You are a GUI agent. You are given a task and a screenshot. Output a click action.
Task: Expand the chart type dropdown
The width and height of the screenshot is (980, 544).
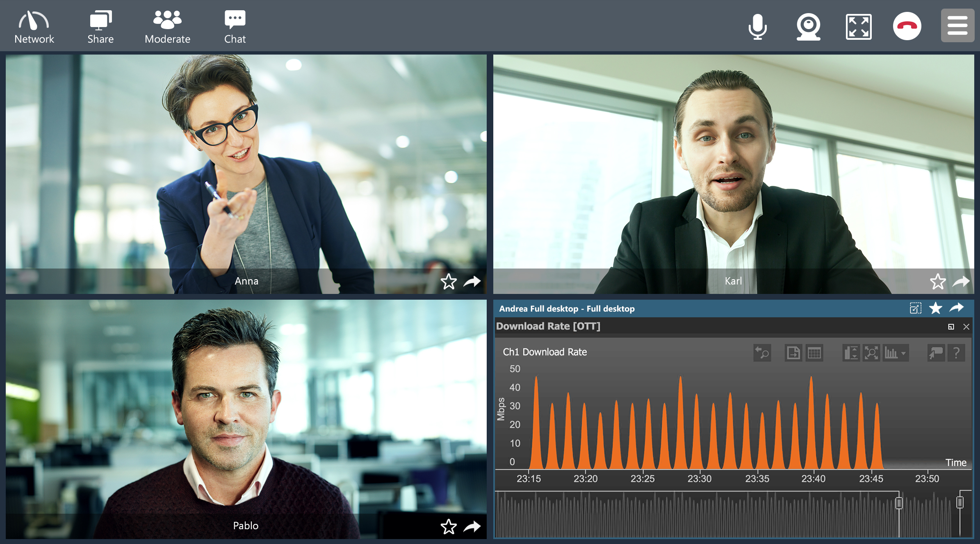click(x=903, y=353)
